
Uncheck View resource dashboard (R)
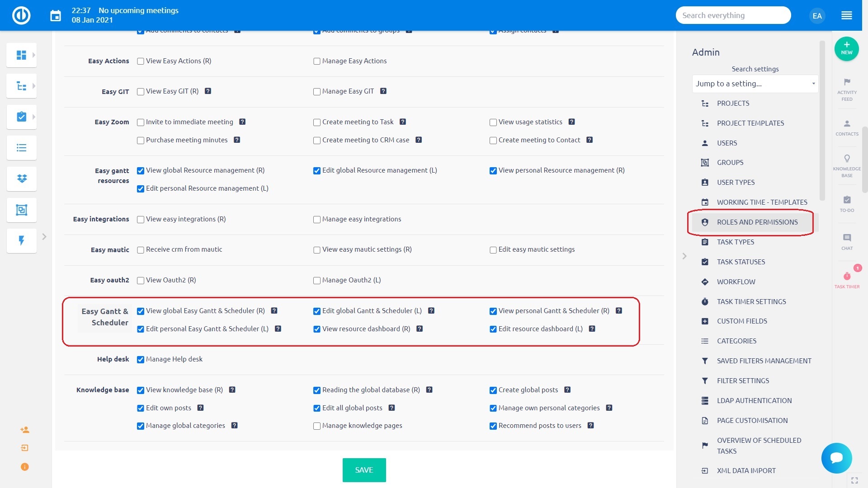click(317, 329)
